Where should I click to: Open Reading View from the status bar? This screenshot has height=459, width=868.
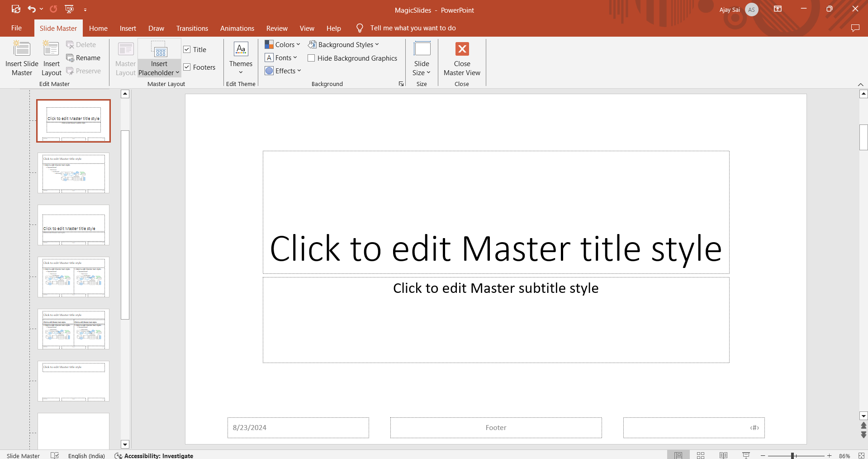tap(723, 455)
